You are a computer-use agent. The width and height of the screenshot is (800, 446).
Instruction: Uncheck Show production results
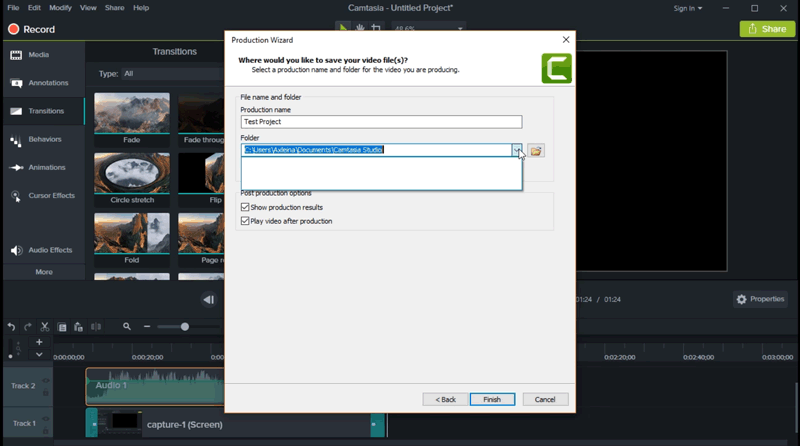pos(245,207)
